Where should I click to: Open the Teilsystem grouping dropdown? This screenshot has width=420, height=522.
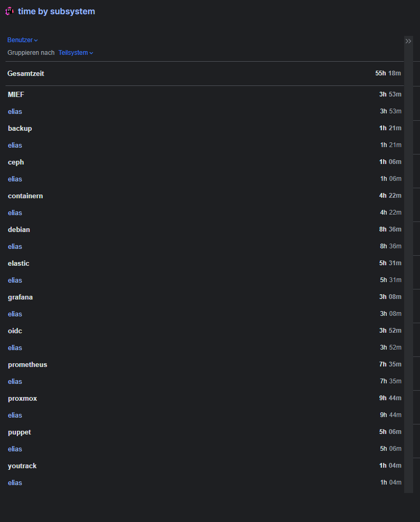point(75,53)
